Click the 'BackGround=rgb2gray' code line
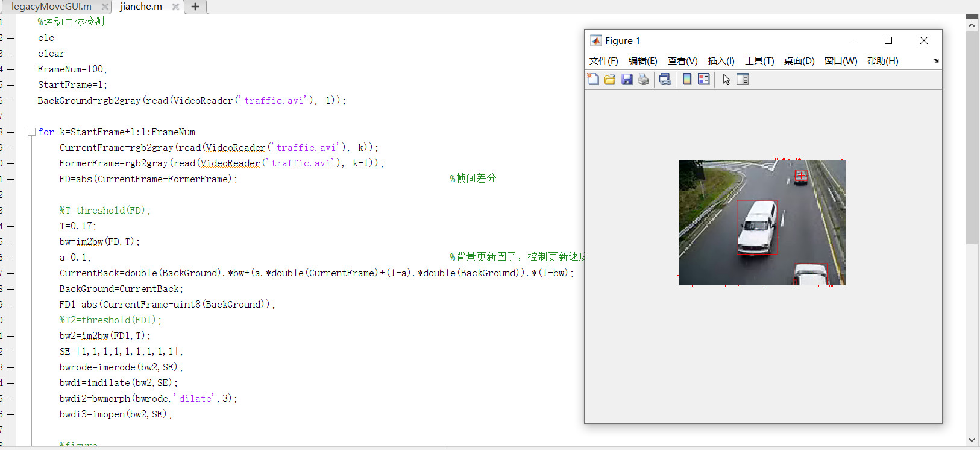The height and width of the screenshot is (450, 980). [x=192, y=101]
